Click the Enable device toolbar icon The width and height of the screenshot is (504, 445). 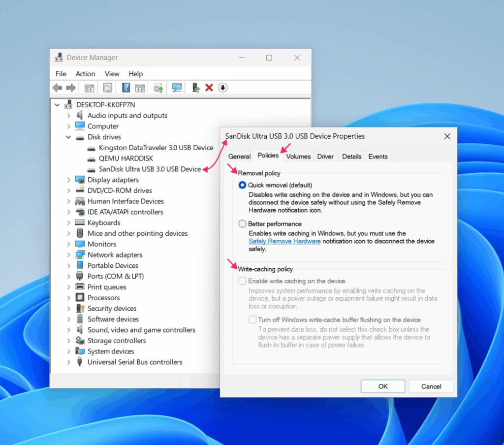tap(196, 88)
